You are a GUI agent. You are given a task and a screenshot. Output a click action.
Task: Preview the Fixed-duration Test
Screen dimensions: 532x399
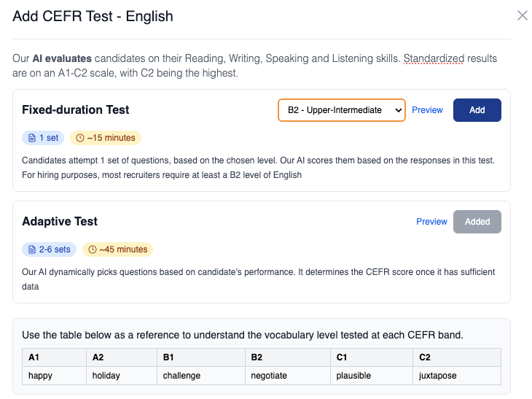(427, 110)
